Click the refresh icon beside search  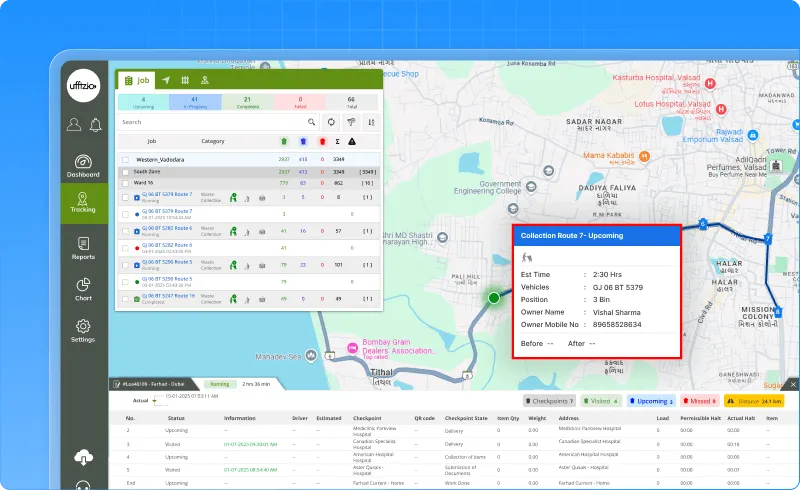(x=332, y=122)
